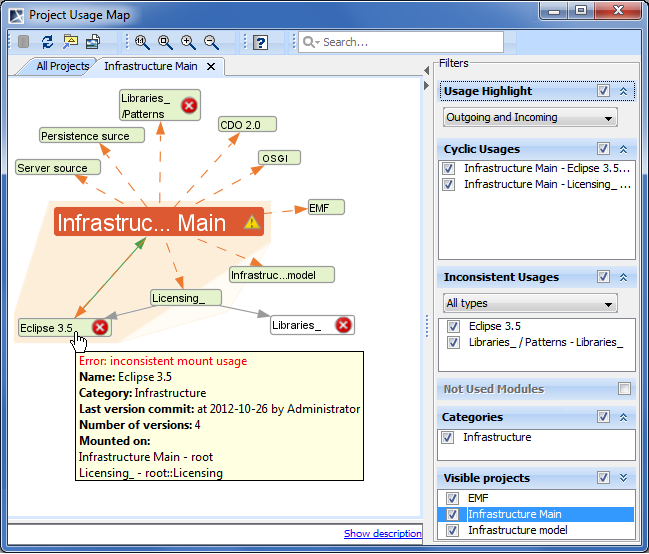649x554 pixels.
Task: Uncheck Infrastructure Main in Visible projects
Action: (452, 515)
